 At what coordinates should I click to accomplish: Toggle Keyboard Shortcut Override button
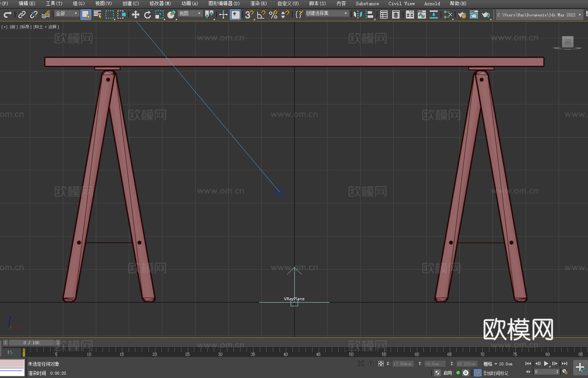click(235, 14)
